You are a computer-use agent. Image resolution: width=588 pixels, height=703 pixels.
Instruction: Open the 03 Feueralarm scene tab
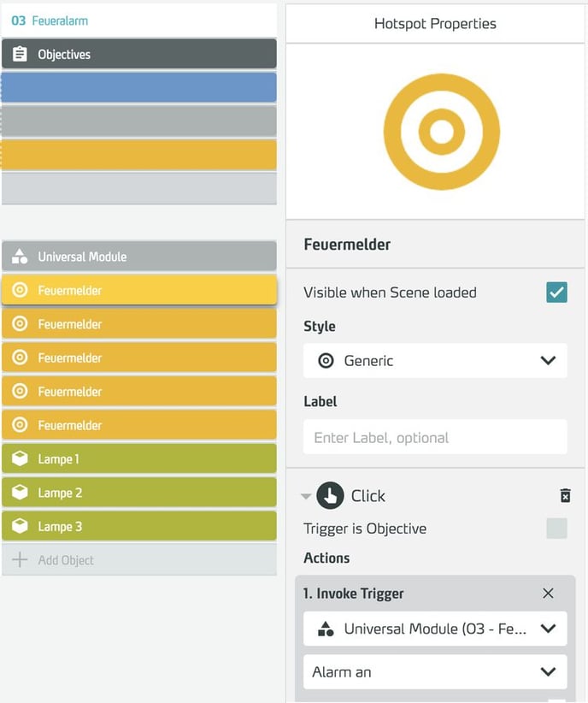(50, 21)
